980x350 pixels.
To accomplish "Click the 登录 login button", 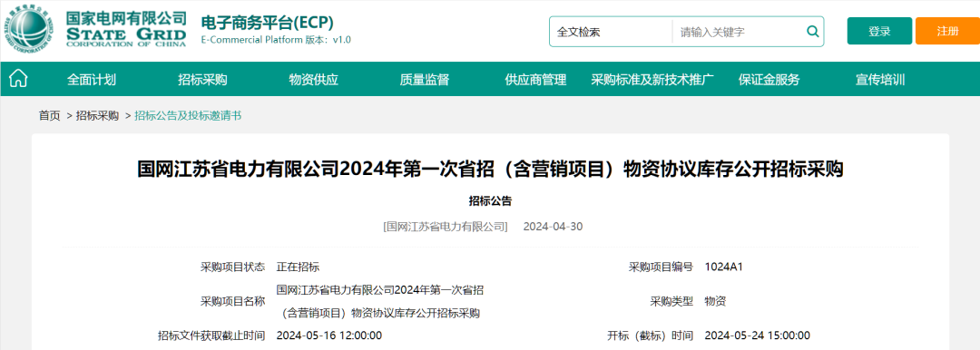I will click(879, 31).
